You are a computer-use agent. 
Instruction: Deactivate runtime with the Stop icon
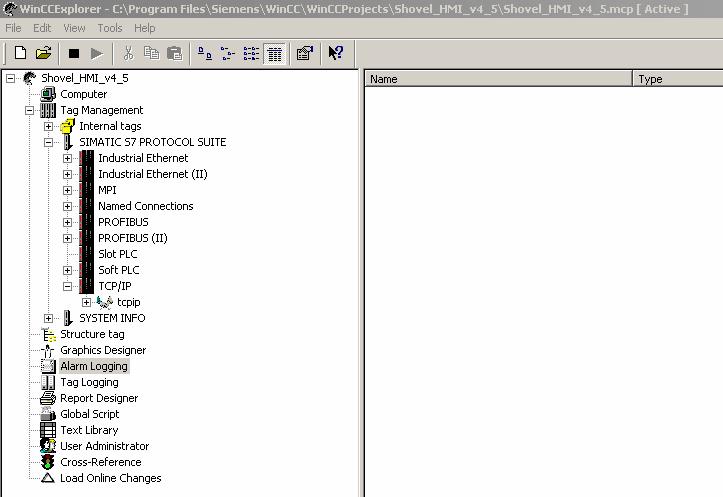[74, 54]
